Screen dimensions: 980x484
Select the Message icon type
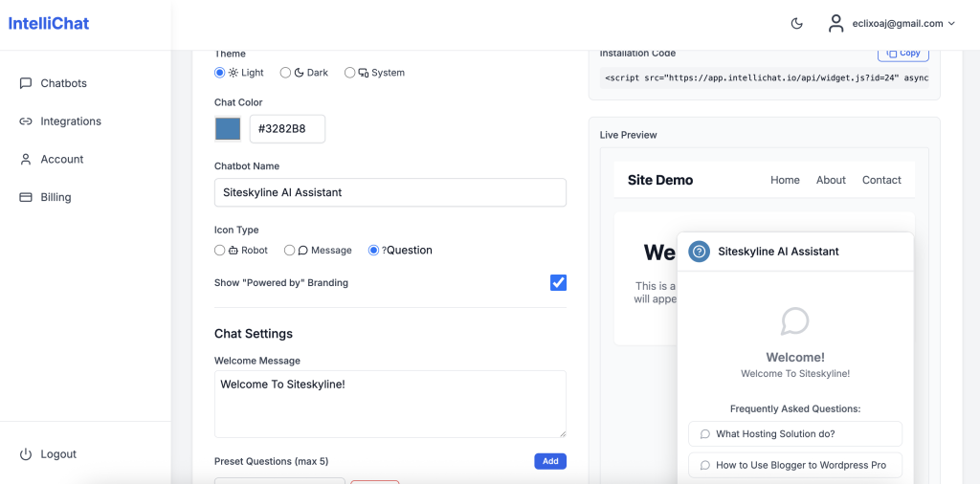click(289, 250)
